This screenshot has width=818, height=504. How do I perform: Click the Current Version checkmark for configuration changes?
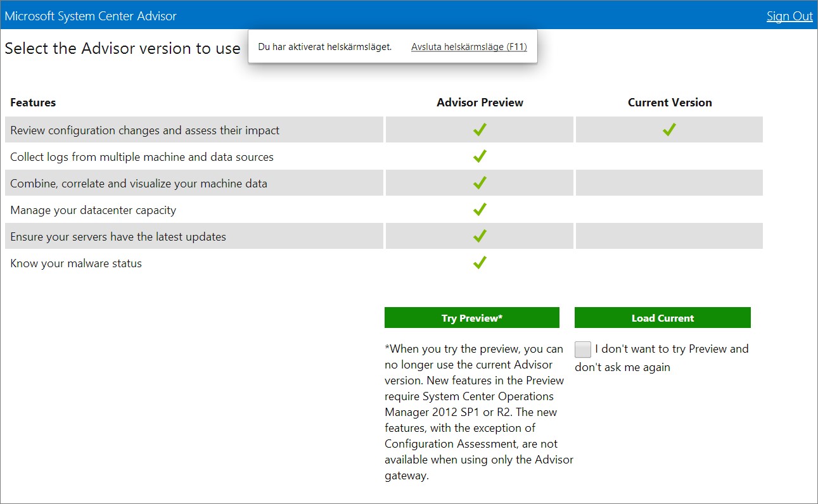(669, 130)
